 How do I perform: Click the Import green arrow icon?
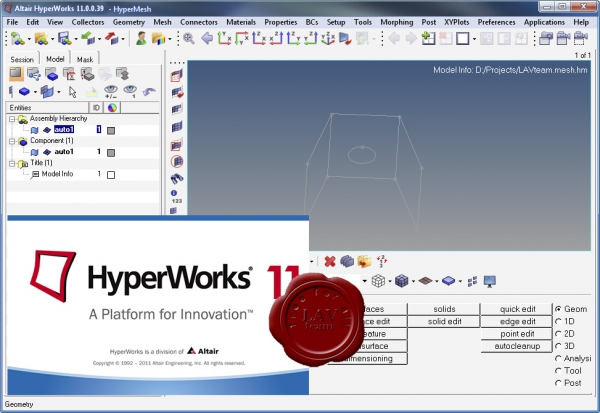pyautogui.click(x=88, y=39)
